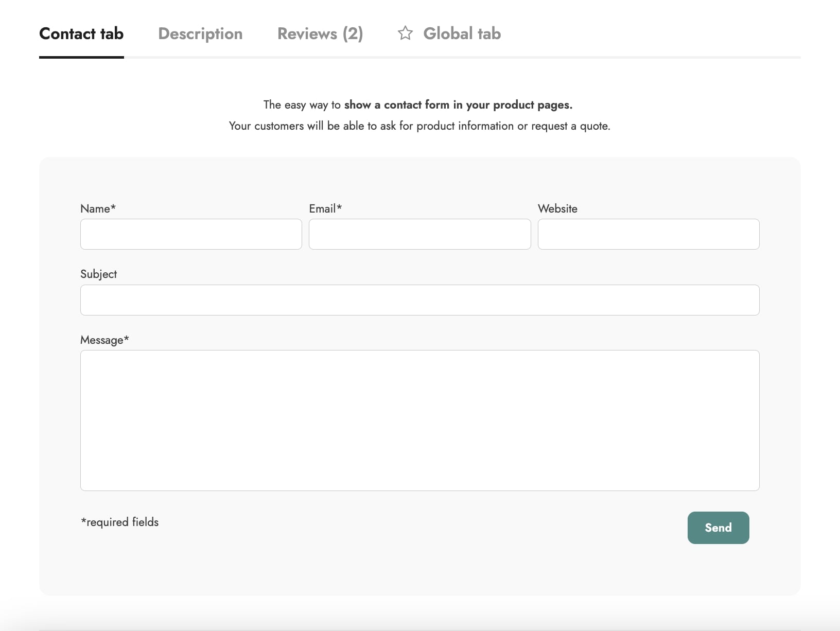Click the Subject text field
The image size is (840, 631).
point(419,300)
